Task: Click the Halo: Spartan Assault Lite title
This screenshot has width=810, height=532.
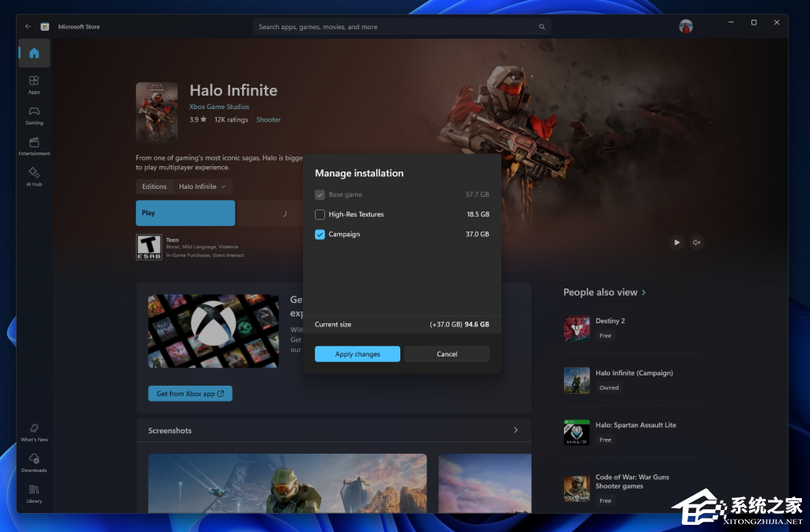Action: coord(635,424)
